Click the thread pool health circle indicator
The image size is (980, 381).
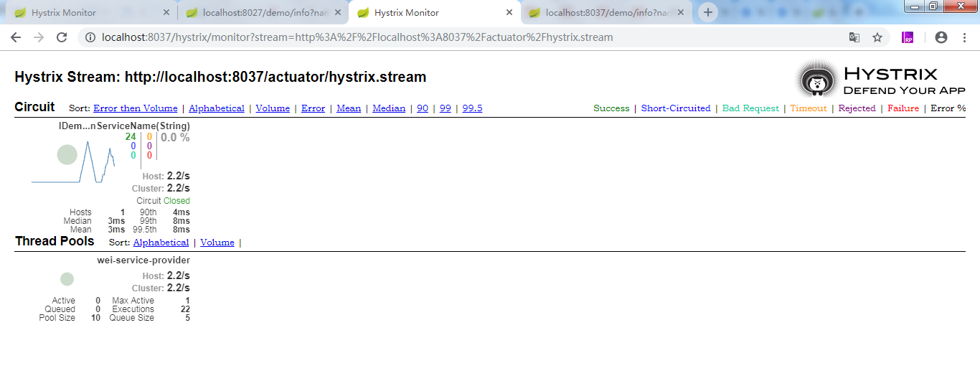click(x=67, y=279)
